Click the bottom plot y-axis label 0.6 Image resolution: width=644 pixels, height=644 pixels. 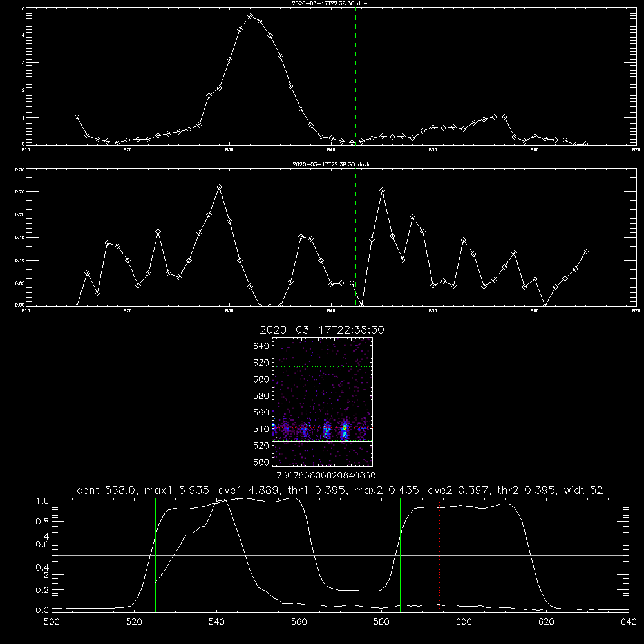[43, 545]
